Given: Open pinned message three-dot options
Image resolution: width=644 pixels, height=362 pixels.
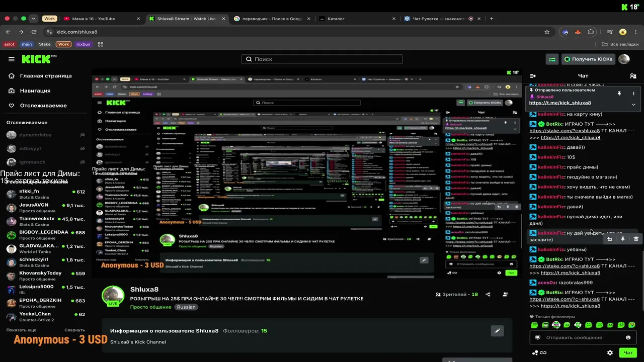Looking at the screenshot, I should (633, 94).
